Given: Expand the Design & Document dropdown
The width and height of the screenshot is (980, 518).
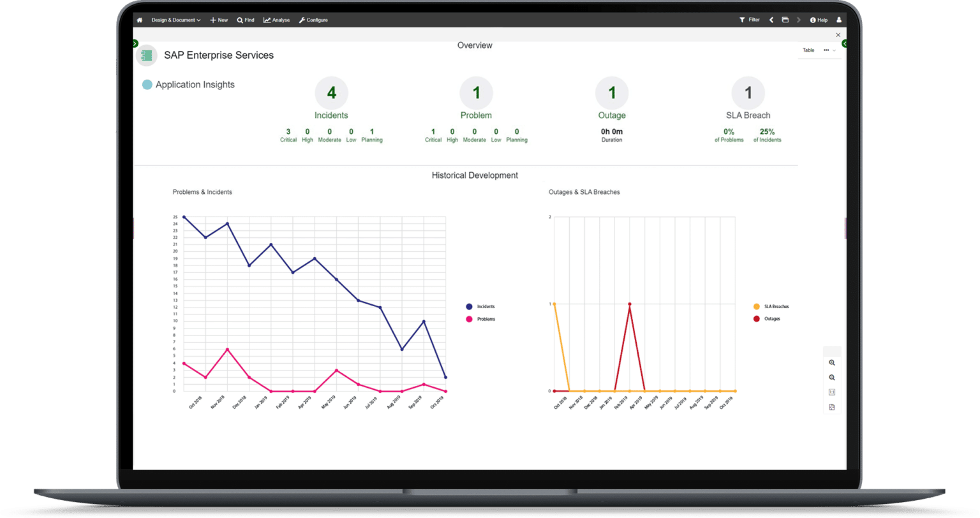Looking at the screenshot, I should coord(175,20).
